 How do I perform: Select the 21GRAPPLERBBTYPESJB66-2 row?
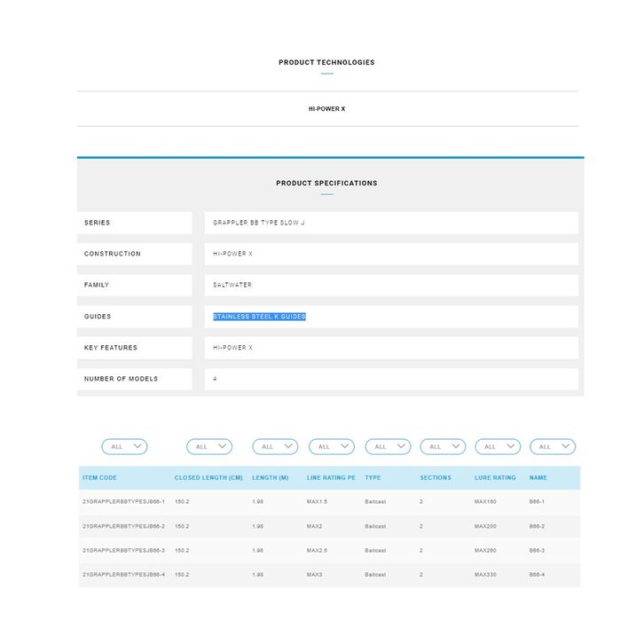tap(124, 526)
